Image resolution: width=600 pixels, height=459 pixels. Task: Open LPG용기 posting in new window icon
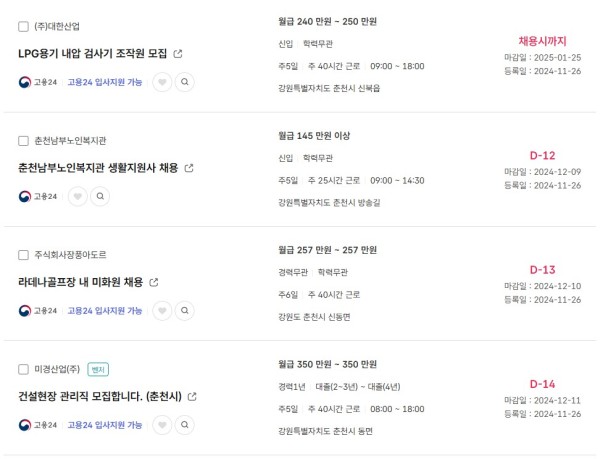click(x=178, y=54)
